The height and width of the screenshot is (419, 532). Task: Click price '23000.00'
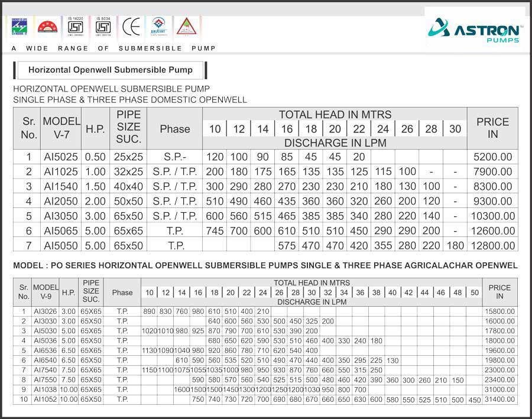[x=499, y=370]
